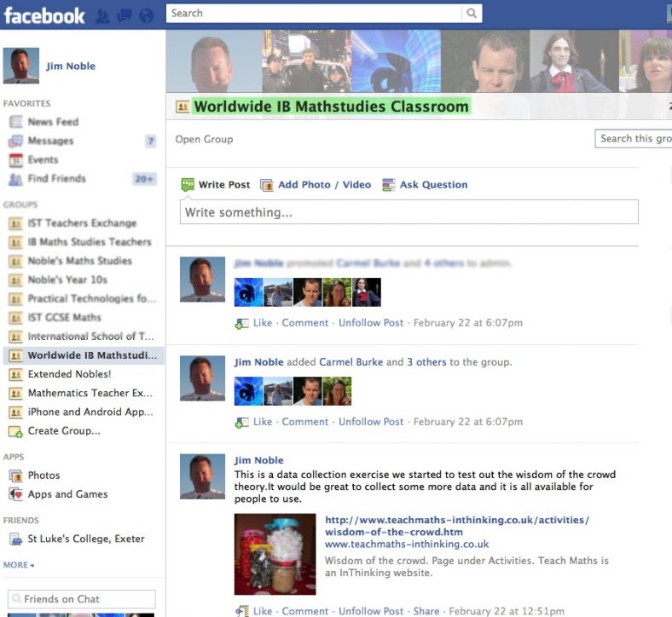Click Unfollow Post on the added-to-group post

pos(371,422)
